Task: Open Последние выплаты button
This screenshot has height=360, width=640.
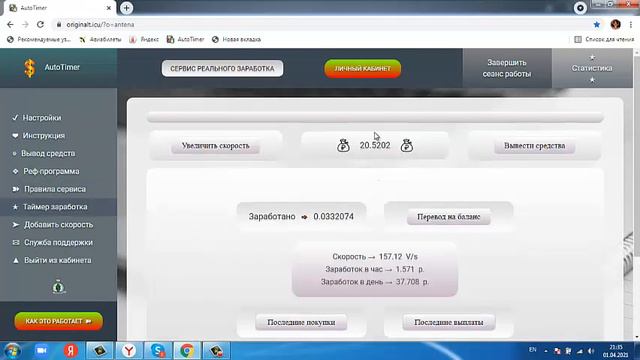Action: point(449,322)
